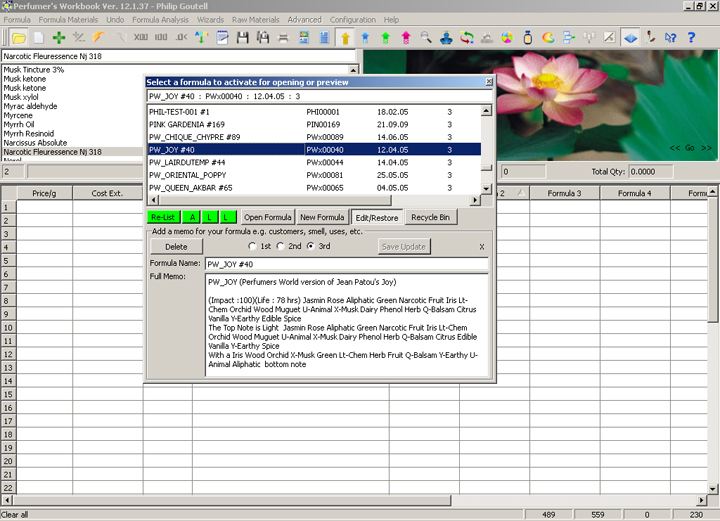This screenshot has width=720, height=521.
Task: Click formula list horizontal scroll right arrow
Action: [475, 200]
